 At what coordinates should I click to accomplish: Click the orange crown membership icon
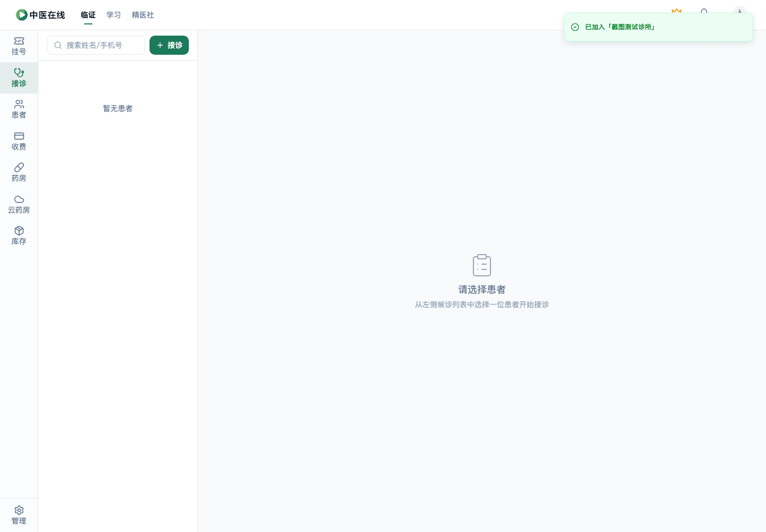coord(677,11)
